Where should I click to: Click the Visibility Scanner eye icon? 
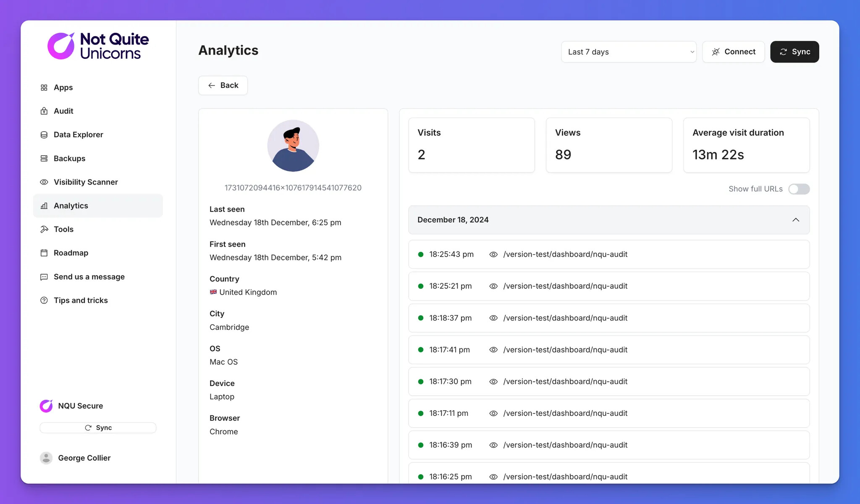pyautogui.click(x=44, y=182)
